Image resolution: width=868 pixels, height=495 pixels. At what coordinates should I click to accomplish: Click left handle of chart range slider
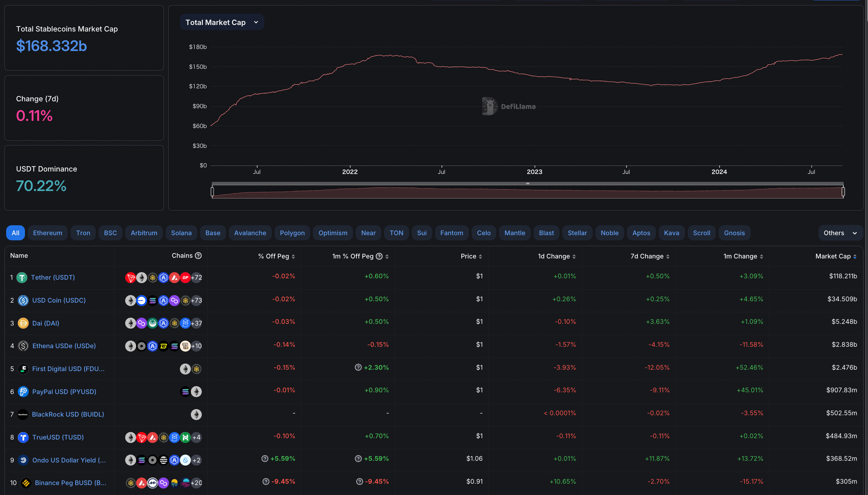212,191
